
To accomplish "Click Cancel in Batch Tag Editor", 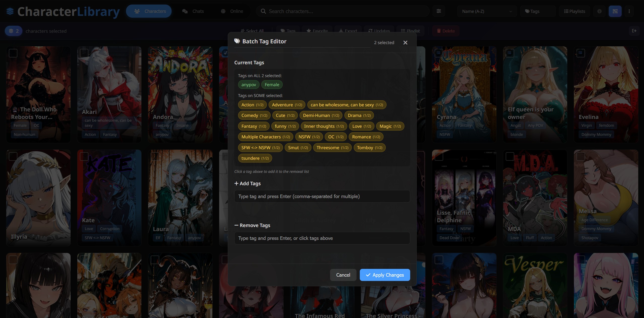I will (343, 275).
